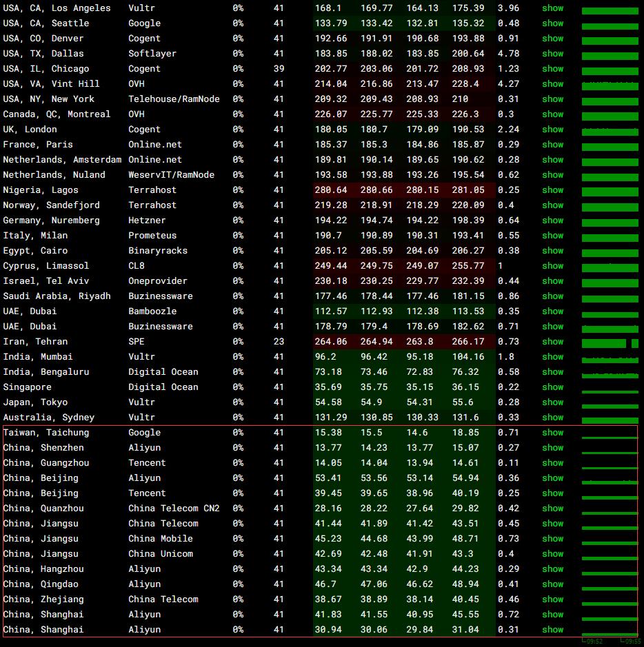Screen dimensions: 644x647
Task: Open show link for Saudi Arabia, Riyadh
Action: pyautogui.click(x=552, y=296)
